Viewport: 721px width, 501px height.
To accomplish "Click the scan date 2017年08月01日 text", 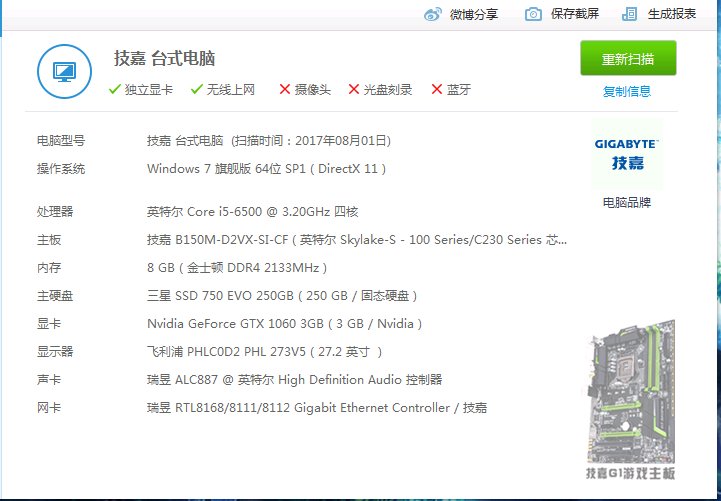I will coord(343,141).
